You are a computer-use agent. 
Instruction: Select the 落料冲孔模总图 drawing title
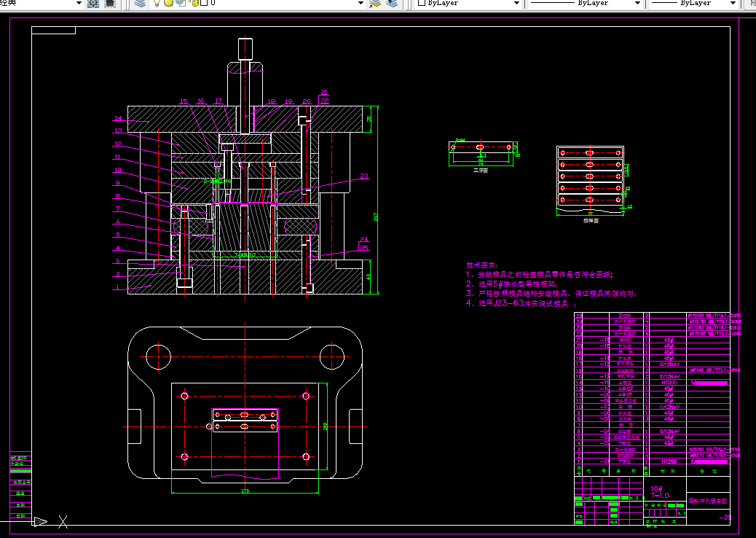pyautogui.click(x=707, y=502)
